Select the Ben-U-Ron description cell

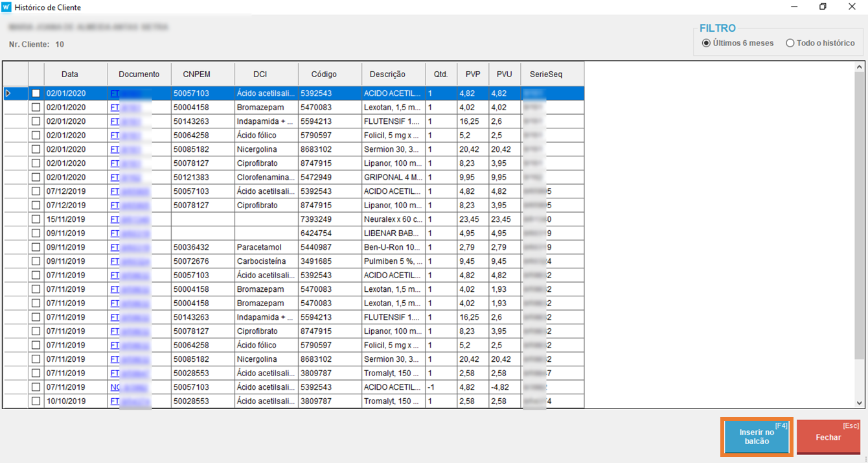pos(393,247)
